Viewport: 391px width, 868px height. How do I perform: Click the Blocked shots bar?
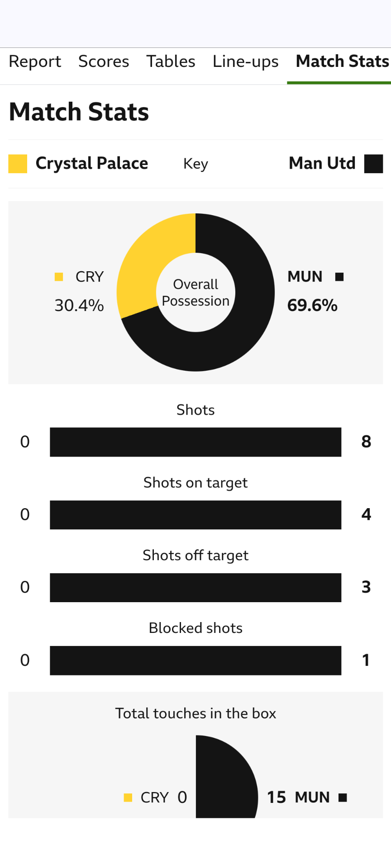pos(195,660)
